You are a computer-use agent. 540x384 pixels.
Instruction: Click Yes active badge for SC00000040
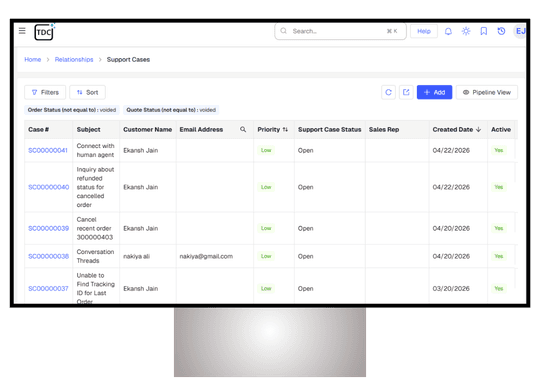tap(499, 187)
